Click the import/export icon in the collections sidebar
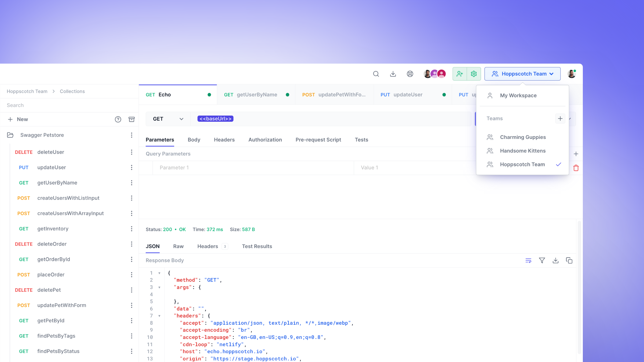The height and width of the screenshot is (362, 644). click(132, 119)
